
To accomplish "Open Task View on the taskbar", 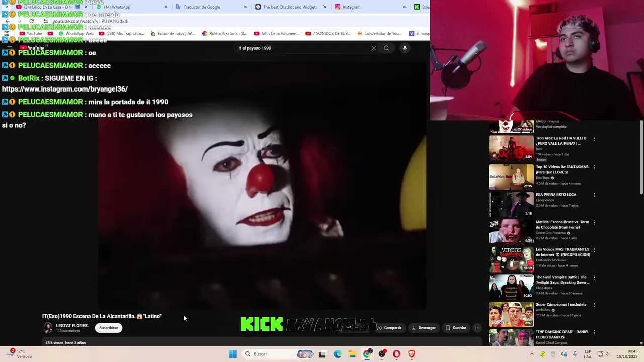I will (x=322, y=354).
